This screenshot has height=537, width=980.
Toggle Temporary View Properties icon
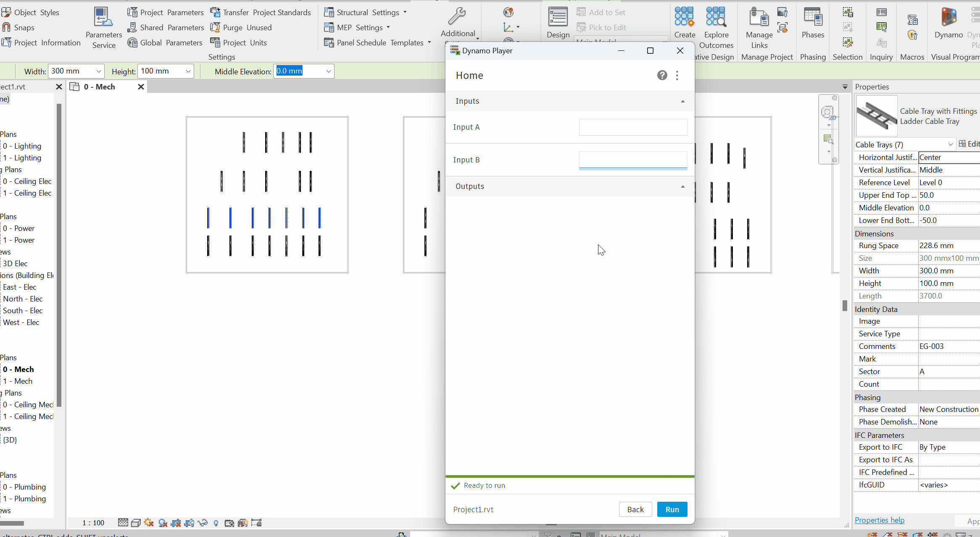click(229, 523)
